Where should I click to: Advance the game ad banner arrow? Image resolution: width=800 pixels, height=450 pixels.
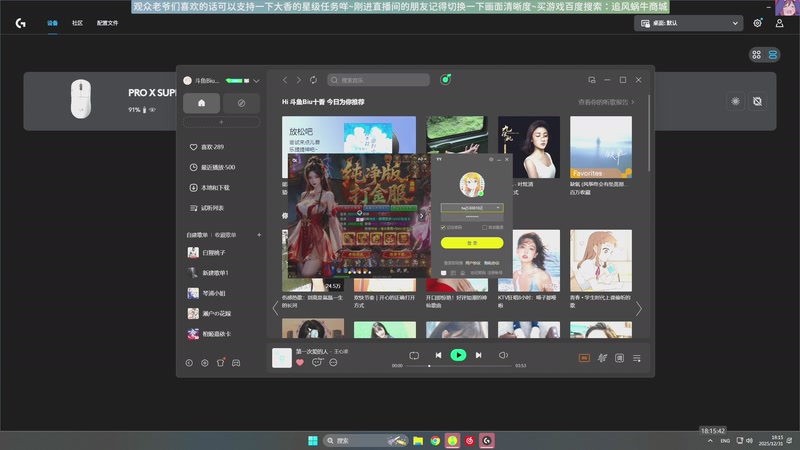click(421, 216)
